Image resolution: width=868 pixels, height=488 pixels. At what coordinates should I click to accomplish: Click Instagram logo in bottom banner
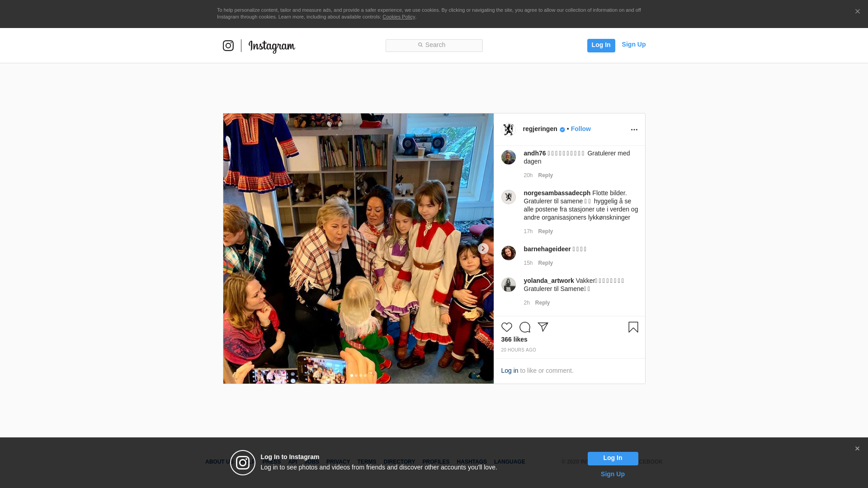pyautogui.click(x=243, y=463)
